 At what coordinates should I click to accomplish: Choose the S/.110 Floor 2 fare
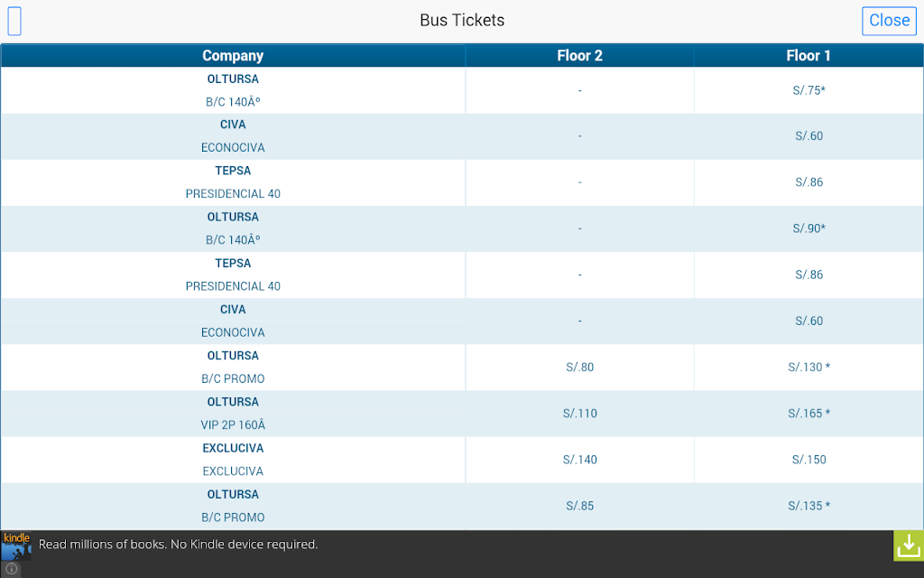[580, 414]
